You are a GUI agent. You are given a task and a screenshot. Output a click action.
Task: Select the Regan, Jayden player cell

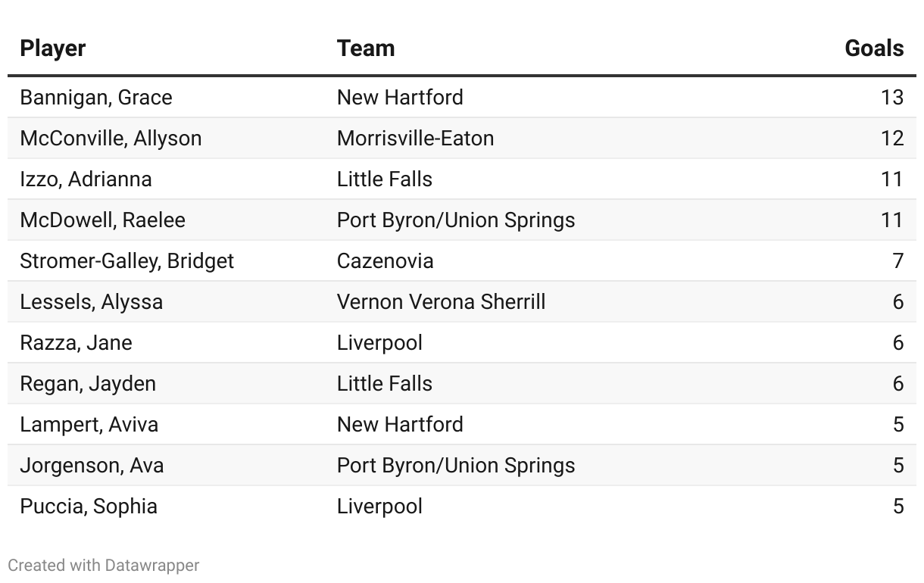pyautogui.click(x=88, y=384)
